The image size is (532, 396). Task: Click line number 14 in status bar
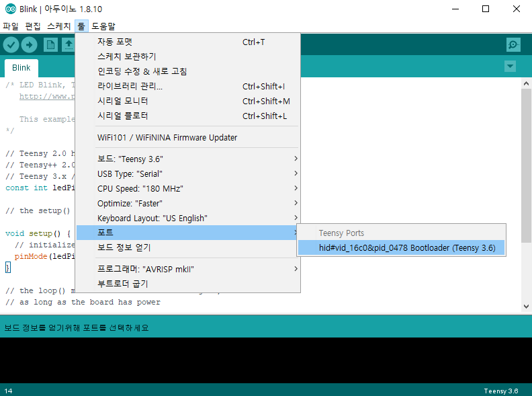click(x=9, y=391)
